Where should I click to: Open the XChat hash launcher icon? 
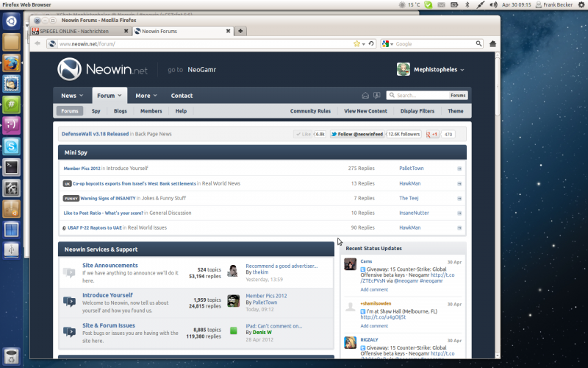click(x=11, y=105)
